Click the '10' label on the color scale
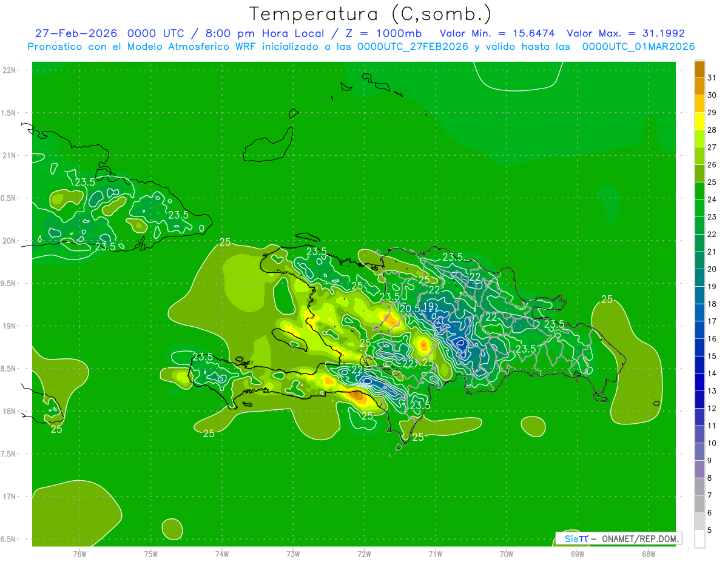The image size is (728, 562). click(712, 444)
